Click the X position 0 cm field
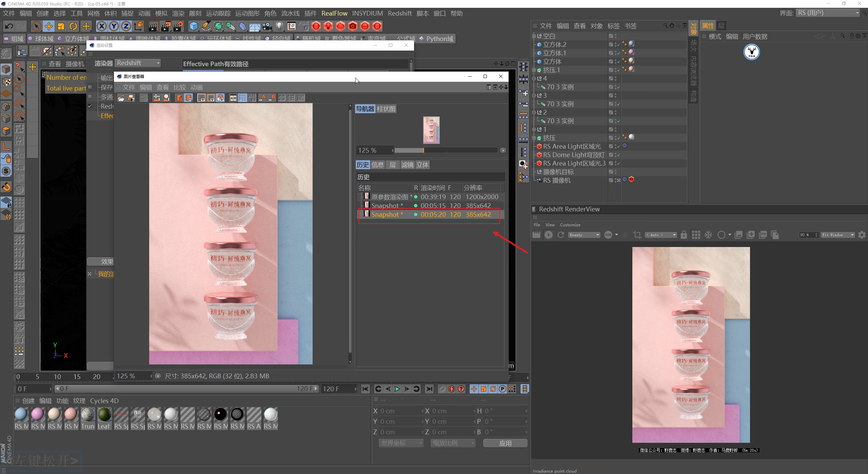This screenshot has height=474, width=868. [401, 411]
